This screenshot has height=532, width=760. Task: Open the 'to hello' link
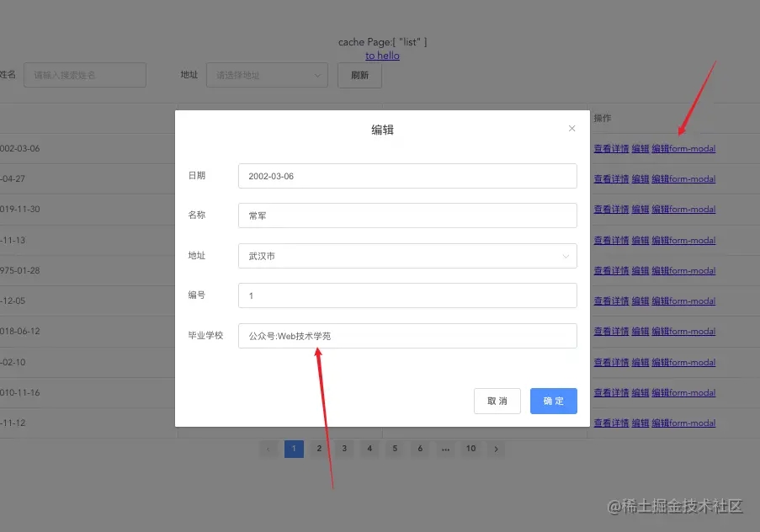point(382,56)
